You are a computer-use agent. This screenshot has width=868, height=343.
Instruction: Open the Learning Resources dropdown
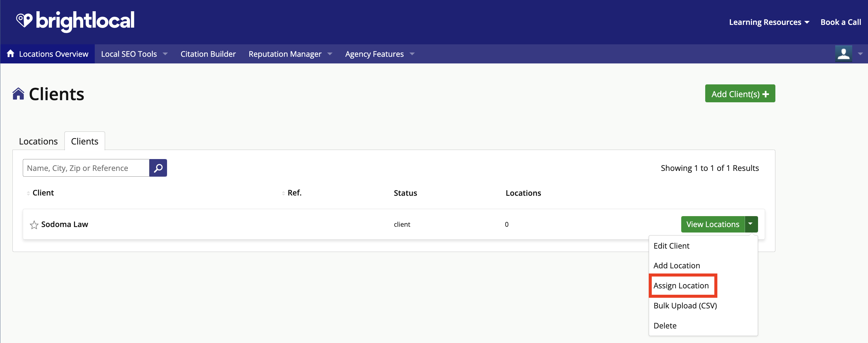click(x=769, y=22)
